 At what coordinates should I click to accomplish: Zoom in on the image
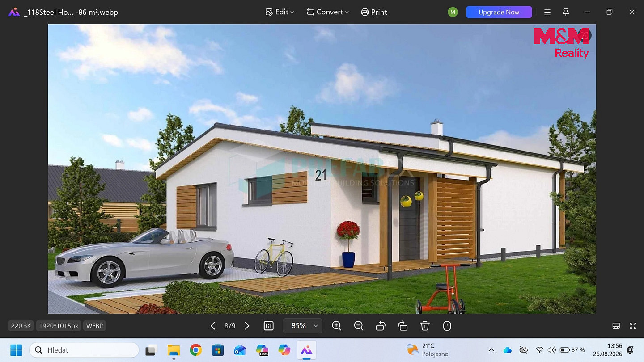pos(337,326)
